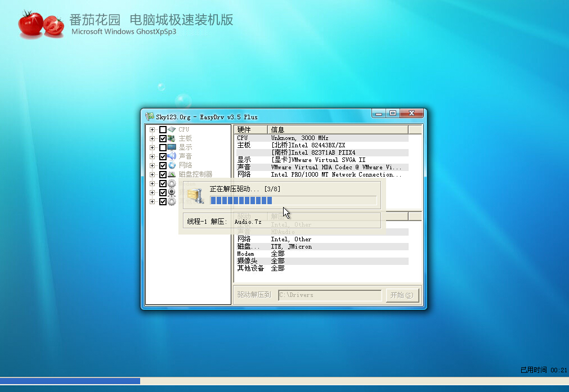Select the CPU label in the hardware tree
Screen dimensions: 569x392
[x=183, y=129]
